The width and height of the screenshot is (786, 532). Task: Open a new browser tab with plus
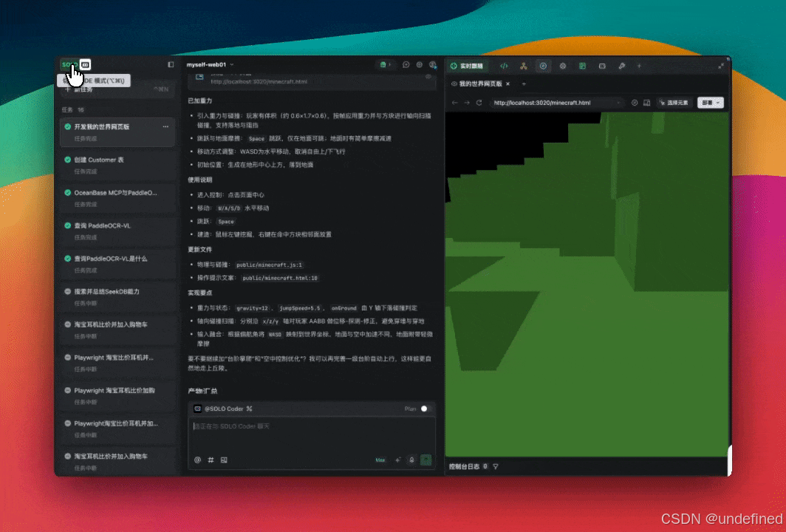click(x=524, y=83)
